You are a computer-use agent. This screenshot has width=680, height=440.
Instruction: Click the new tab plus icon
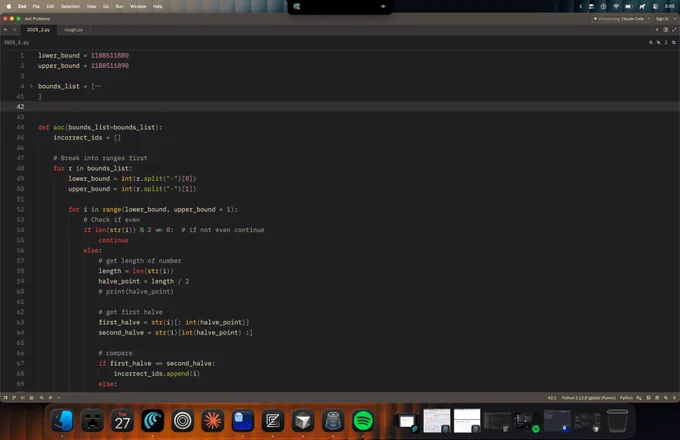pyautogui.click(x=657, y=30)
